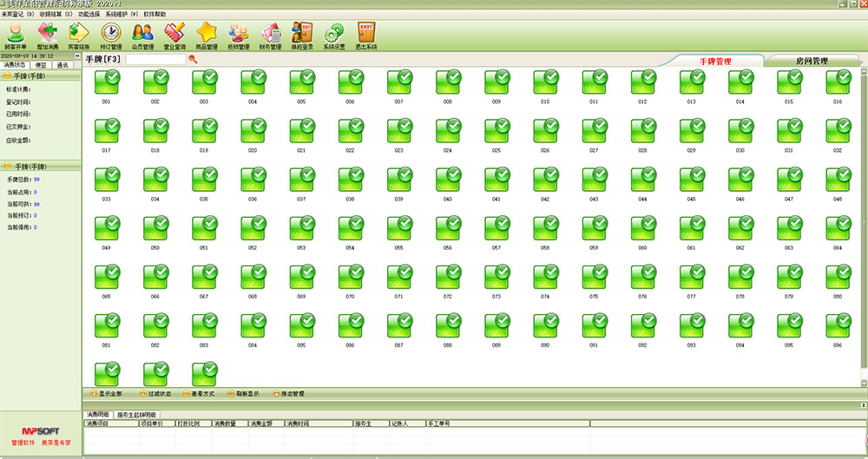868x459 pixels.
Task: Switch to the 服务生起钟明细 tab
Action: (137, 416)
